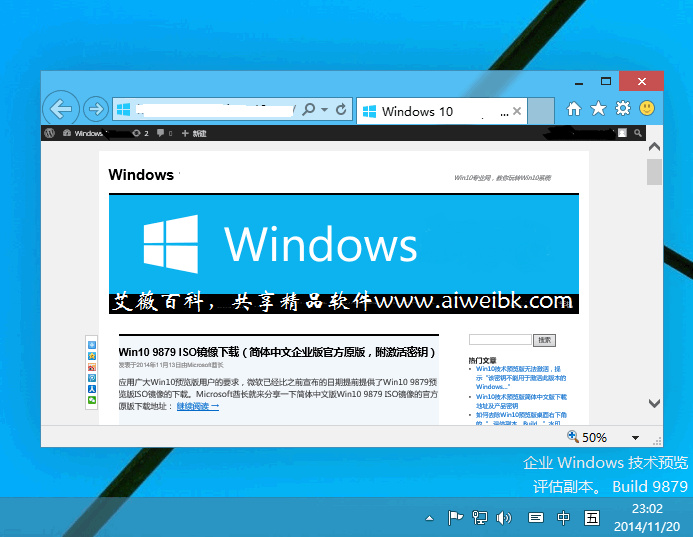The height and width of the screenshot is (537, 693).
Task: Open the Win10 9879 ISO镜像下载 article title
Action: 277,352
